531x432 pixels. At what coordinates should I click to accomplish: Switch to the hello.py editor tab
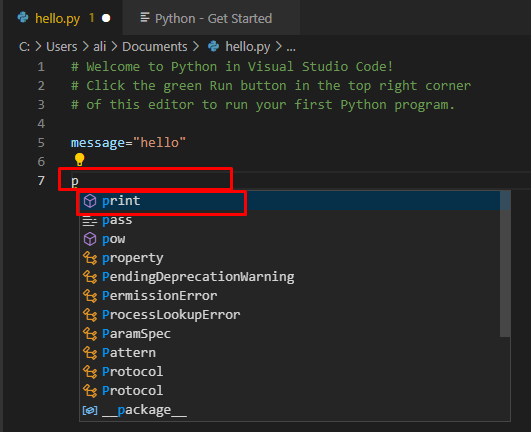click(x=63, y=18)
